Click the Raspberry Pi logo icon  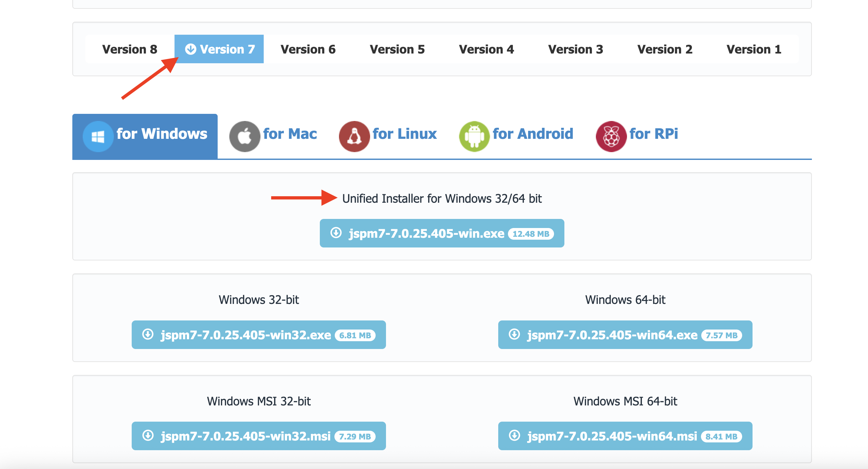click(611, 137)
